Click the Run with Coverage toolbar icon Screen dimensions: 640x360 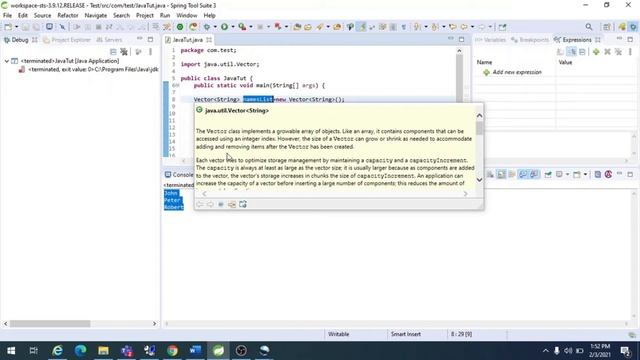coord(242,27)
